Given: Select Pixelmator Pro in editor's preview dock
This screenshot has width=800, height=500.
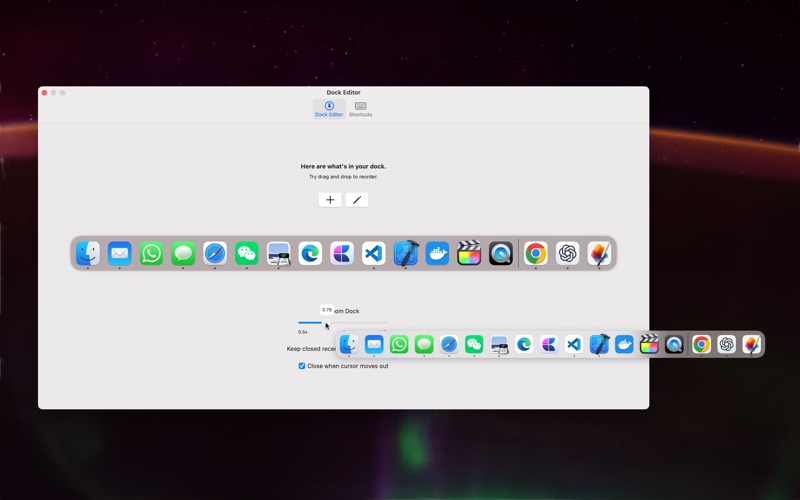Looking at the screenshot, I should tap(599, 253).
